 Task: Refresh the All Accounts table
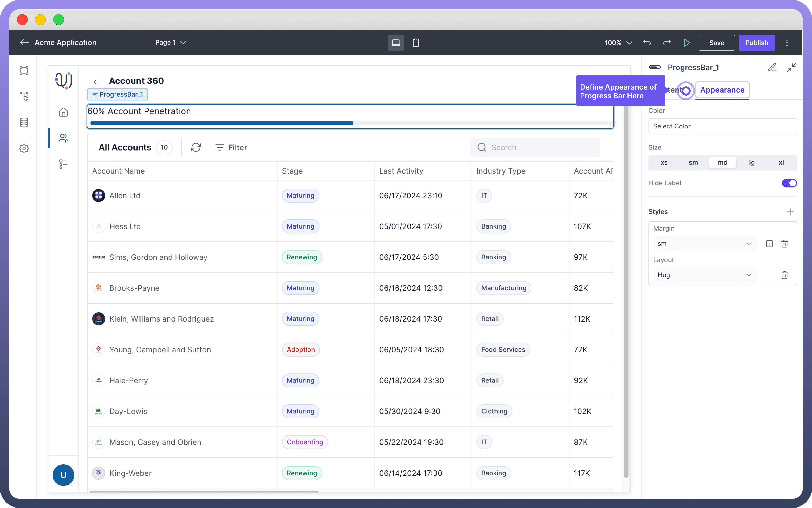click(196, 148)
